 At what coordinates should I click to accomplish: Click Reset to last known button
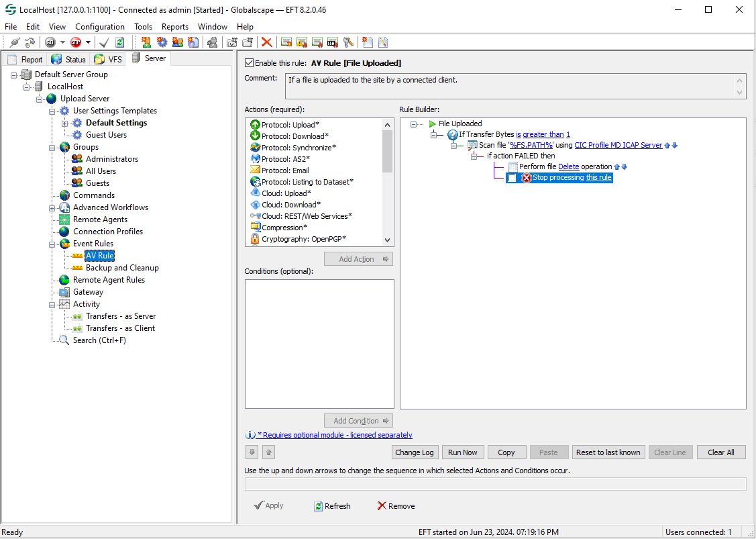(x=608, y=452)
